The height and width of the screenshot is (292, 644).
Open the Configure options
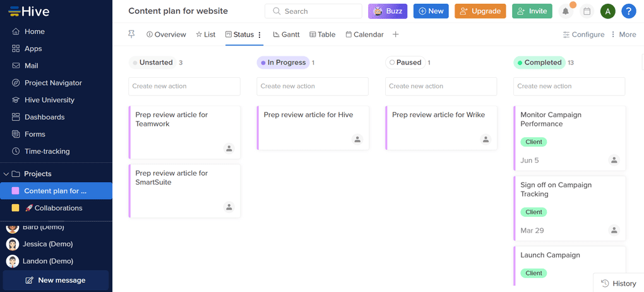click(583, 35)
